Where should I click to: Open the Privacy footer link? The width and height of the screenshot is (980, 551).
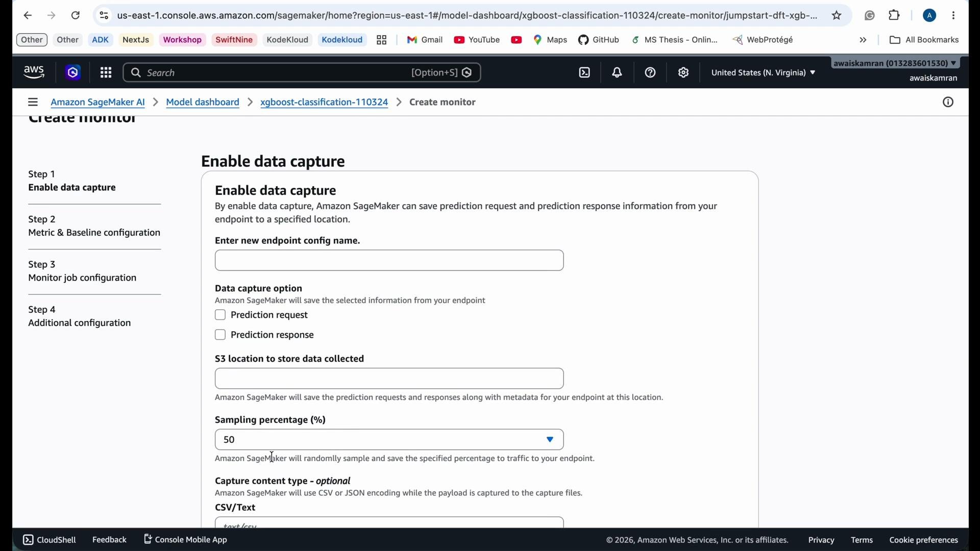click(x=821, y=540)
